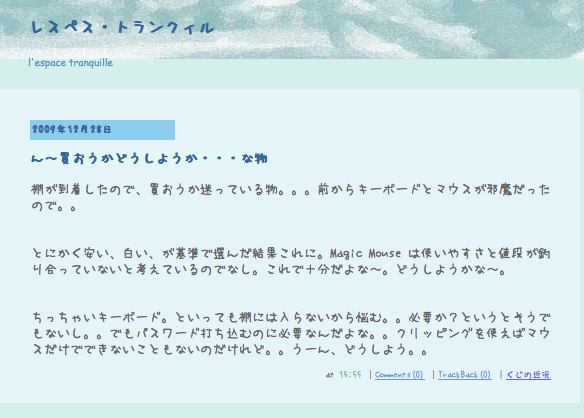Click the subtitle l'espace tranquille
This screenshot has height=418, width=584.
71,63
